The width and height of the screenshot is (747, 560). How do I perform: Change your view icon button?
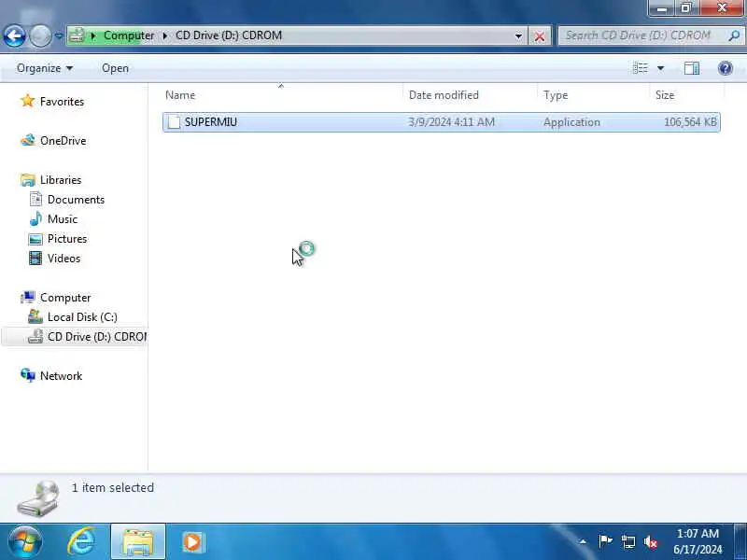coord(641,68)
